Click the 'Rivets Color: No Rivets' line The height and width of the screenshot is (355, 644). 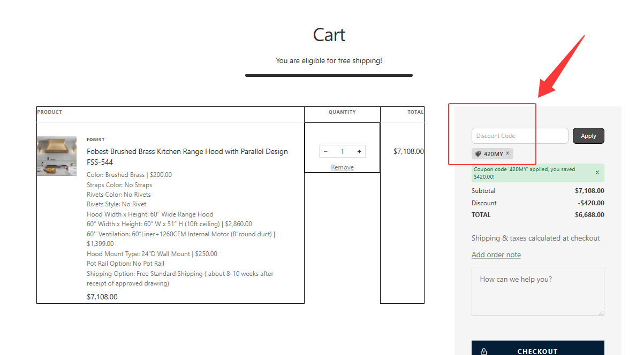119,195
